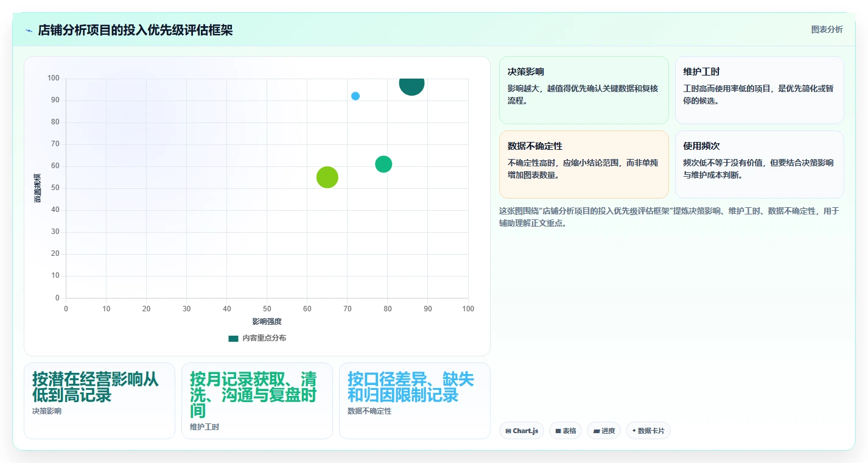Click the Chart.js tag chip

click(x=521, y=431)
